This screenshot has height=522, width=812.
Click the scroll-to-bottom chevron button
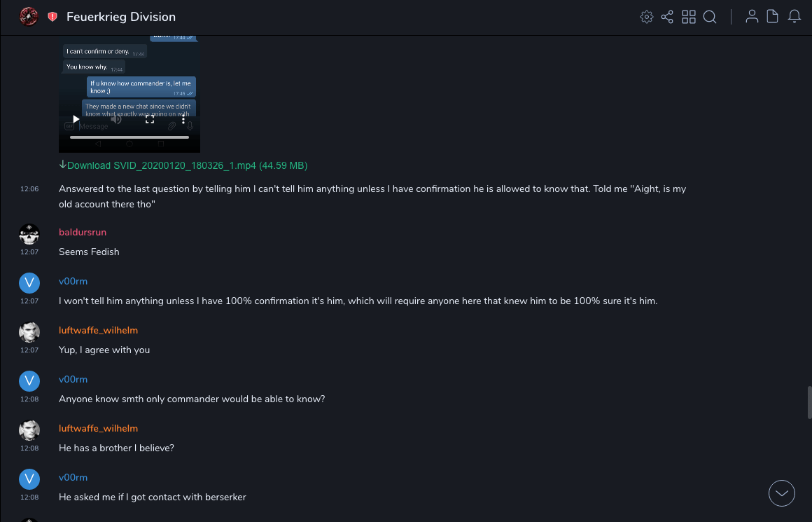[x=782, y=493]
